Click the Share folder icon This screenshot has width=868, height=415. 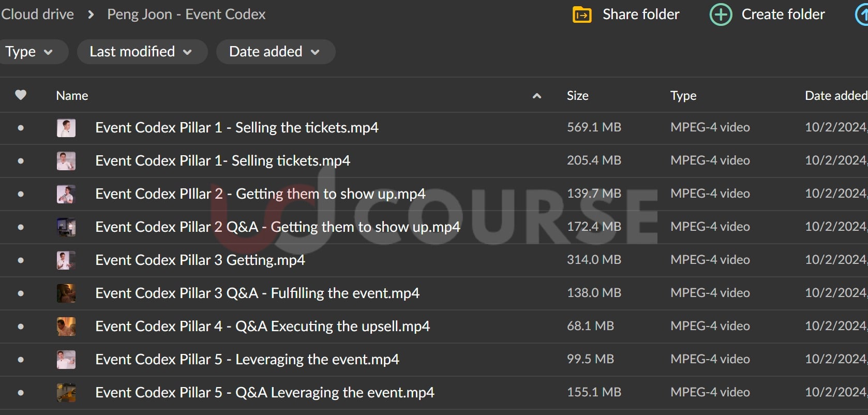tap(582, 14)
